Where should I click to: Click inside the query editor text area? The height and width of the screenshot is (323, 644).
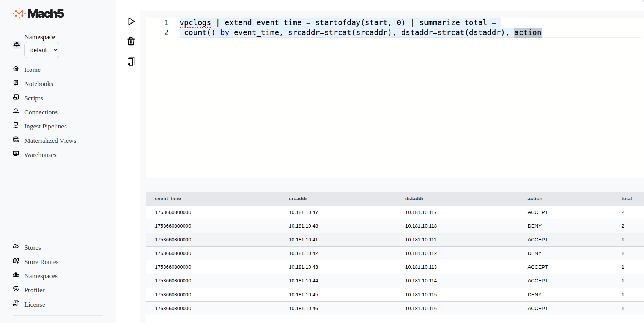point(395,98)
